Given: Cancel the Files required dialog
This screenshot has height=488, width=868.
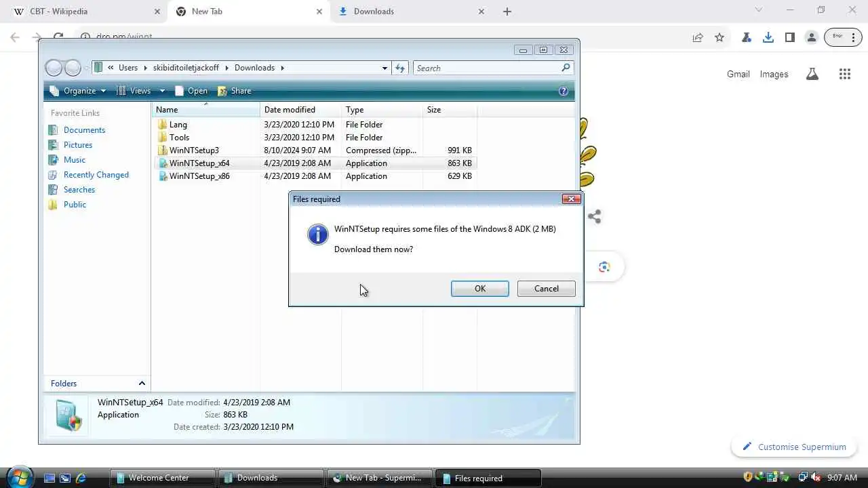Looking at the screenshot, I should click(x=546, y=289).
